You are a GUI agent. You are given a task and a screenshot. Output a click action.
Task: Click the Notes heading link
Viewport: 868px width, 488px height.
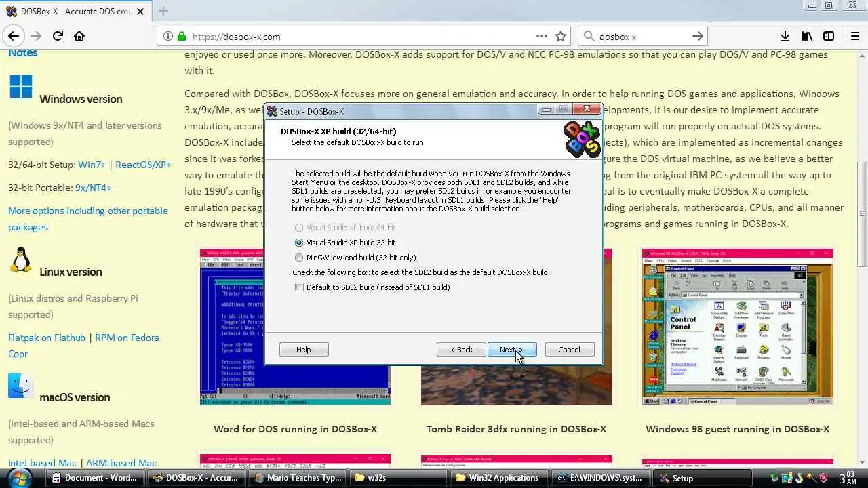click(x=23, y=53)
